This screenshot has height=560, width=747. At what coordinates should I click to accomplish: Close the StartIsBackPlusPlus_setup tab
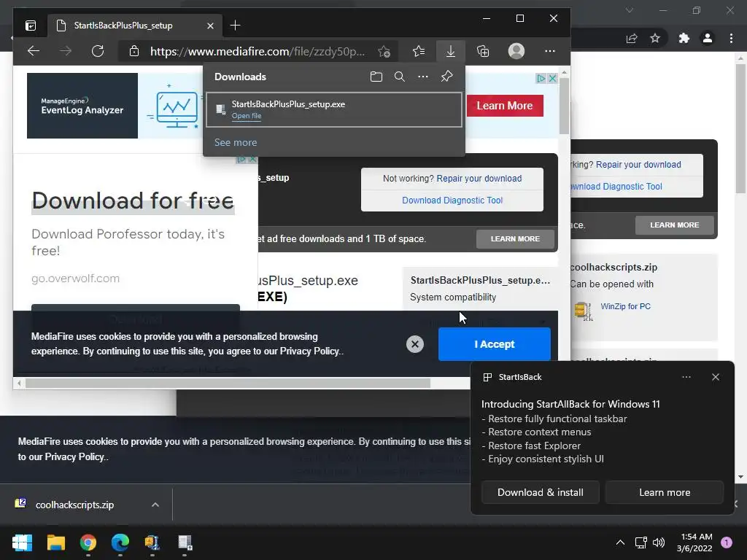point(210,26)
